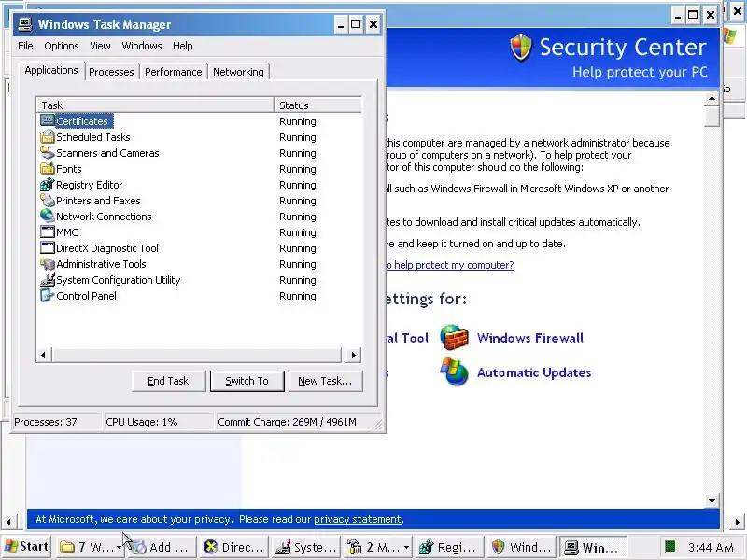
Task: Switch to Add... taskbar button
Action: [162, 547]
